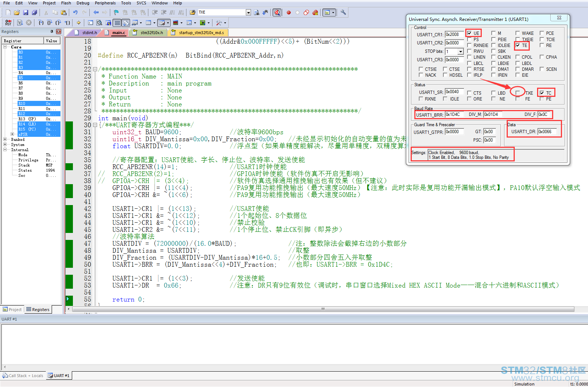This screenshot has height=387, width=588.
Task: Open the Call Stack + Locals tab
Action: pos(23,376)
